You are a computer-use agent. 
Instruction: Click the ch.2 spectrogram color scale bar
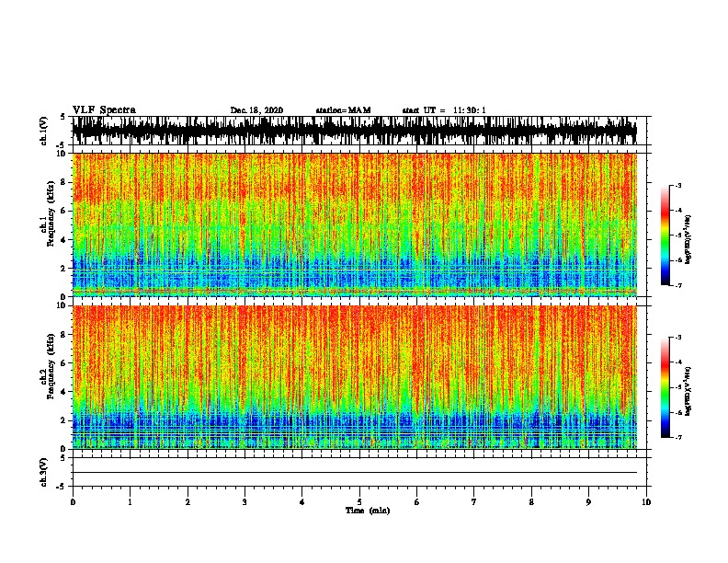click(665, 387)
